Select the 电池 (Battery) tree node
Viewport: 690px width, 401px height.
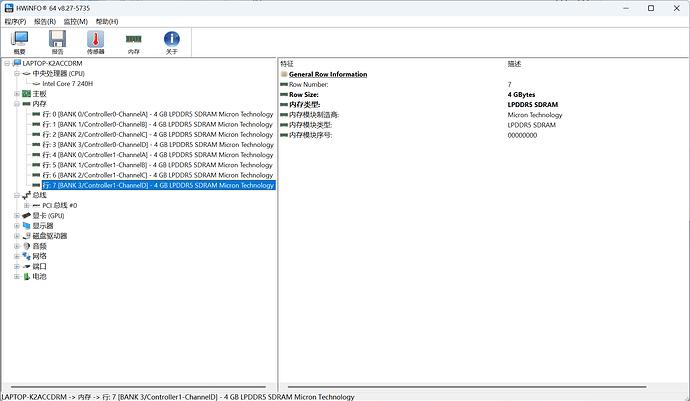[39, 276]
